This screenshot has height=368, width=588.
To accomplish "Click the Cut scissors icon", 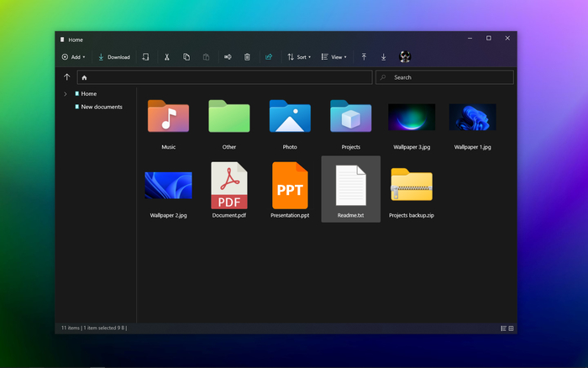I will click(x=167, y=57).
